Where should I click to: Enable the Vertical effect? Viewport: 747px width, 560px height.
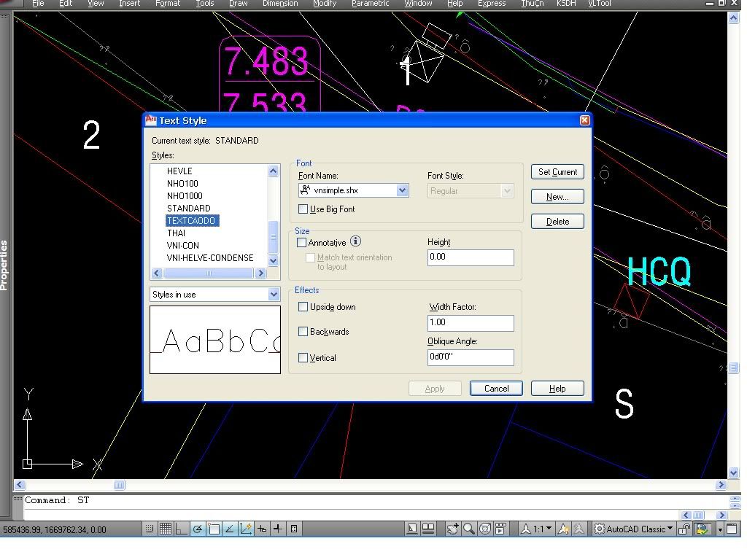tap(303, 357)
